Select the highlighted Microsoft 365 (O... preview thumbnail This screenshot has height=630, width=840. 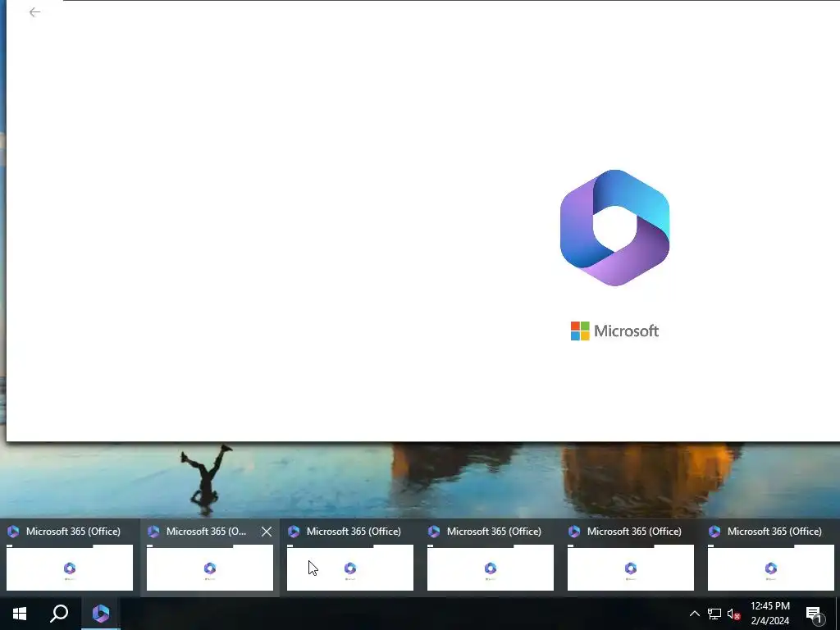(210, 568)
